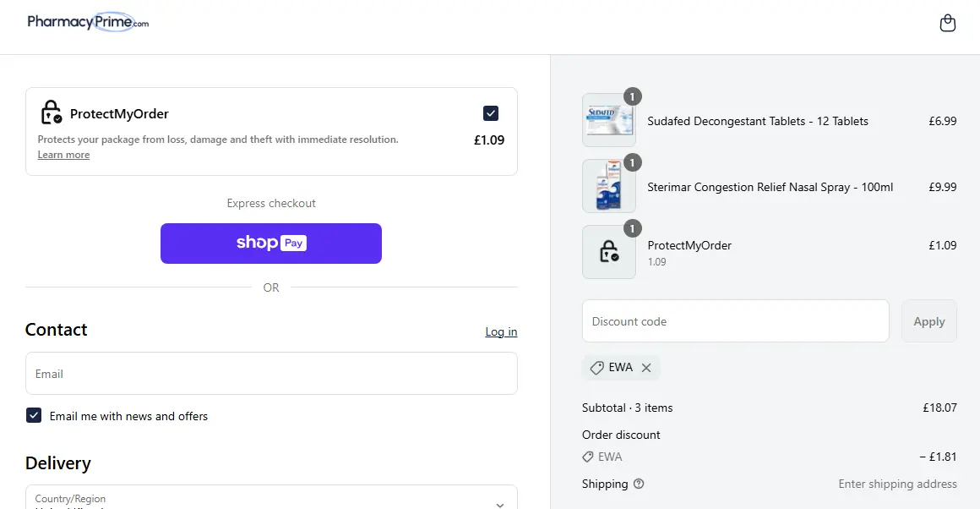The height and width of the screenshot is (509, 980).
Task: Open the Log in link
Action: (501, 331)
